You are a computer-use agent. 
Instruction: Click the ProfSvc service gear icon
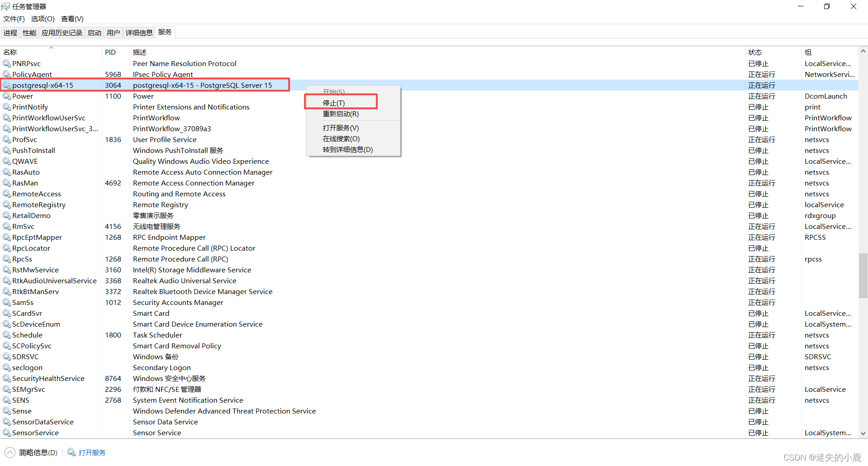coord(7,139)
